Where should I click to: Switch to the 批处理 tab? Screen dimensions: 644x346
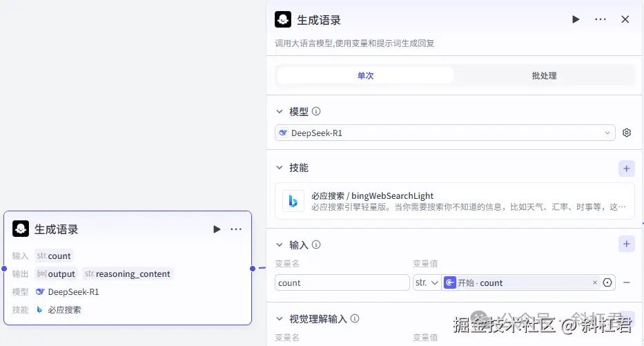point(544,75)
